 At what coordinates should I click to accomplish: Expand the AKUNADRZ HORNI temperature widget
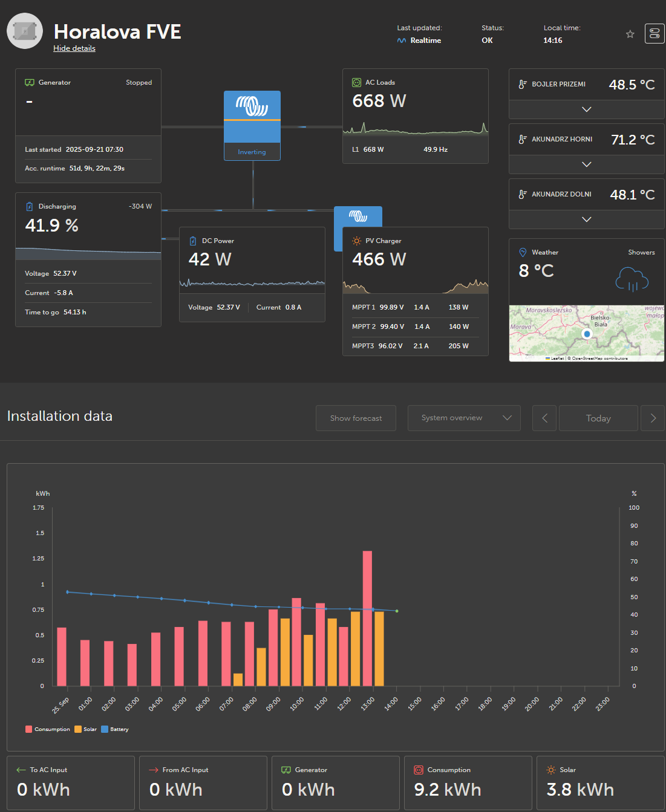(x=586, y=164)
